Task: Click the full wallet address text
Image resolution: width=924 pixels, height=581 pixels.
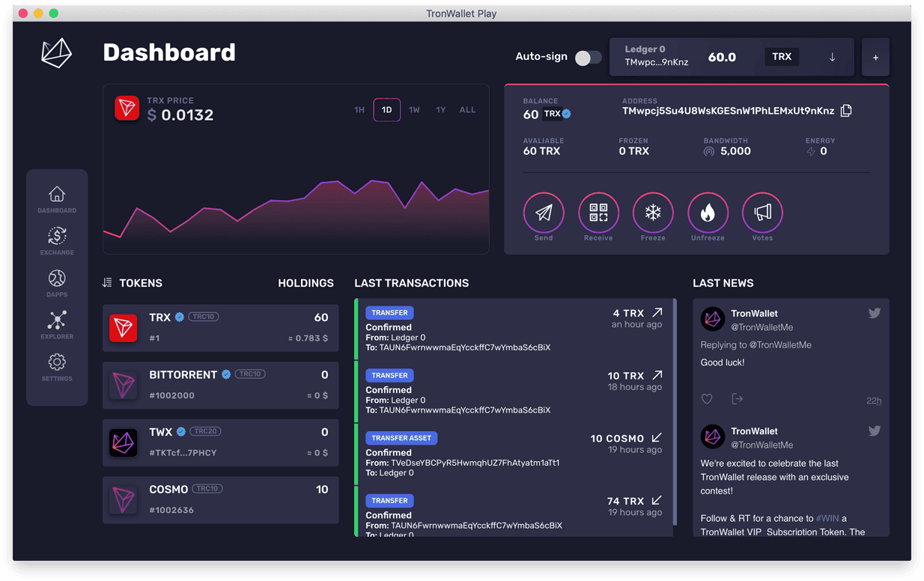Action: coord(728,111)
